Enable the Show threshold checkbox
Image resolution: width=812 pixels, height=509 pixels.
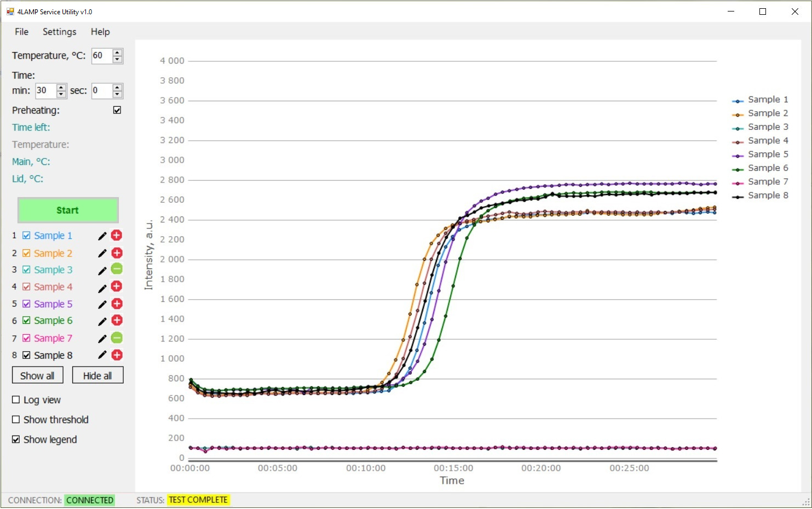(x=16, y=420)
